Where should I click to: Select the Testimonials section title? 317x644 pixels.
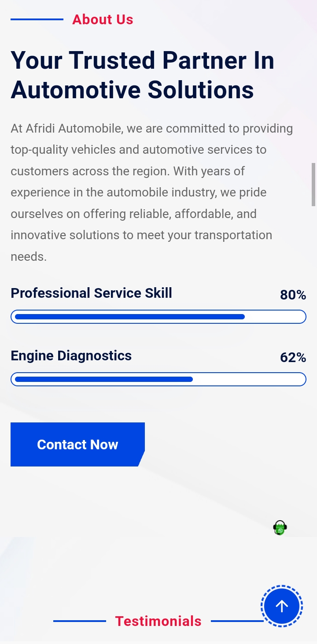click(158, 621)
